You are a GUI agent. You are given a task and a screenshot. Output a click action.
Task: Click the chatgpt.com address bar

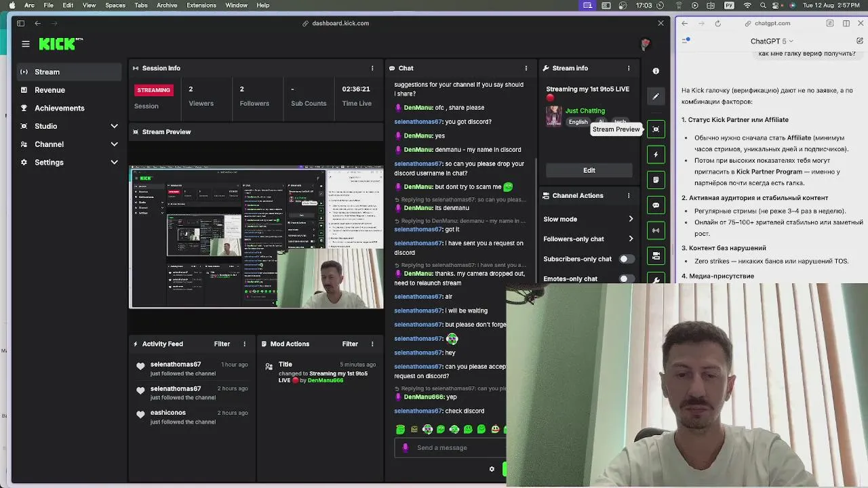772,23
